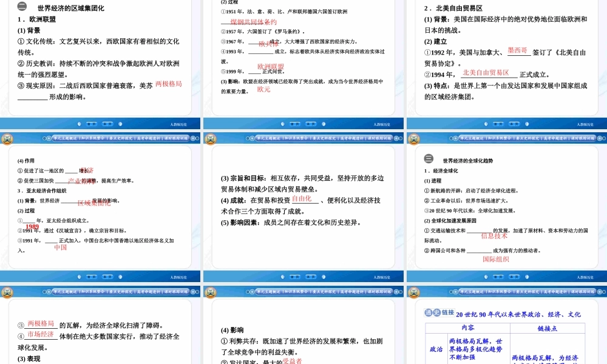Click the back arrow below the 煤钢共同体条约 slide
The width and height of the screenshot is (607, 364).
[282, 124]
